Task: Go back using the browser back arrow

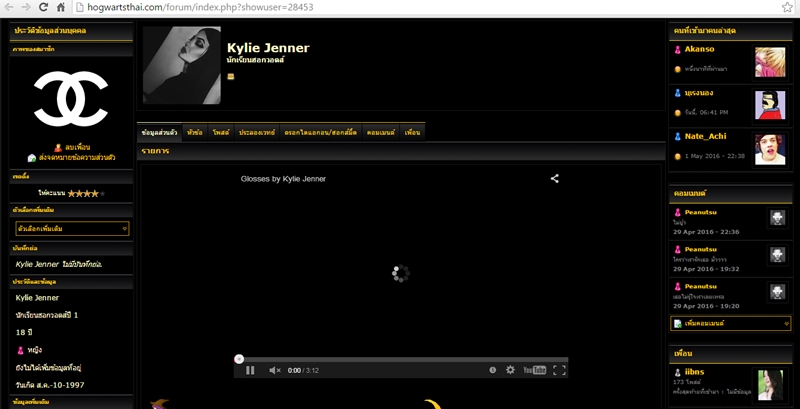Action: pyautogui.click(x=9, y=7)
